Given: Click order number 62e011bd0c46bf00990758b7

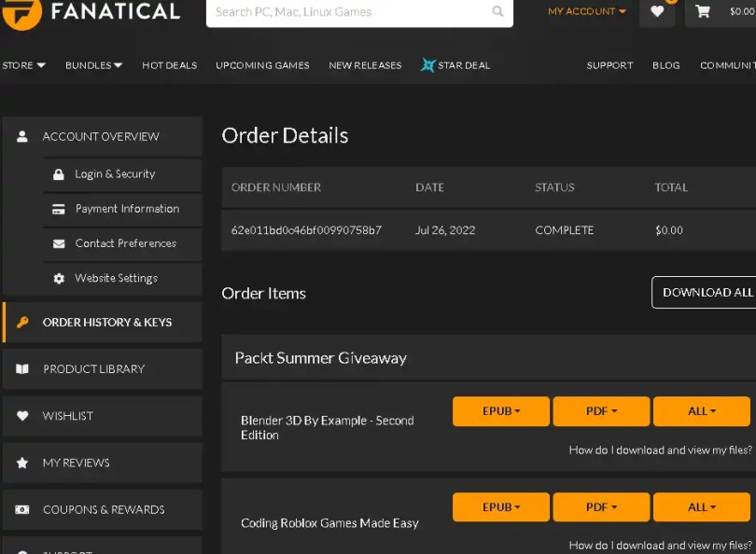Looking at the screenshot, I should [306, 230].
